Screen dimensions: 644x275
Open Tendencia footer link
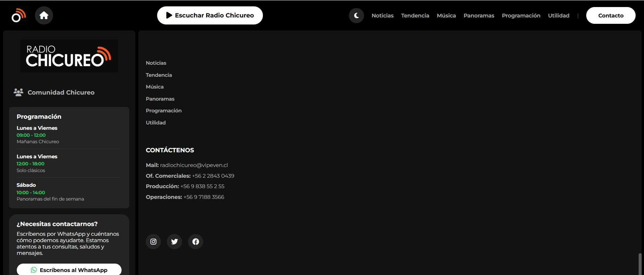coord(159,75)
